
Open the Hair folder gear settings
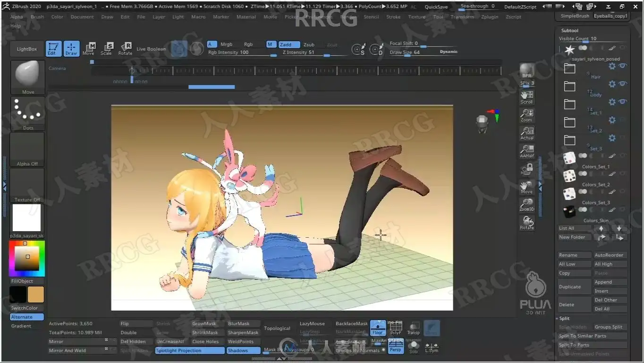(x=612, y=66)
